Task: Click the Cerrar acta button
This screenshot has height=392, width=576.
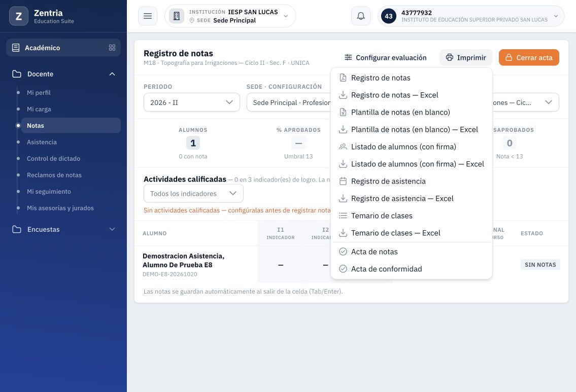Action: pyautogui.click(x=529, y=58)
